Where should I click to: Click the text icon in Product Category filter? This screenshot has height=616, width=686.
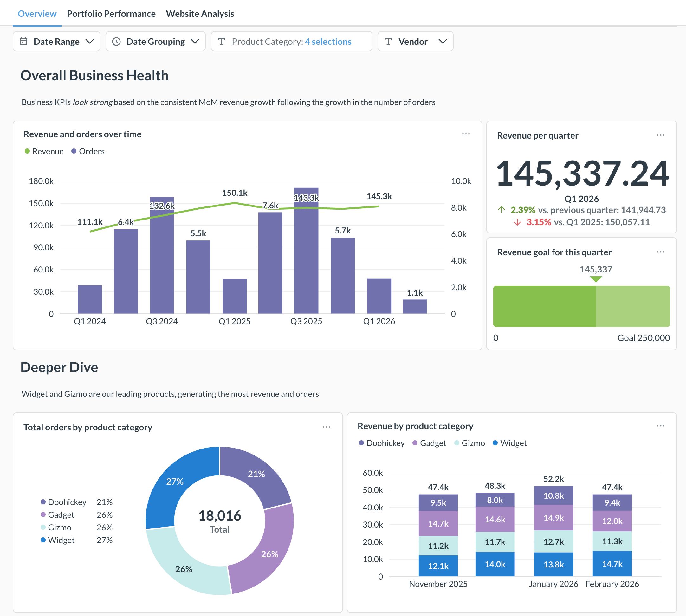pos(222,42)
